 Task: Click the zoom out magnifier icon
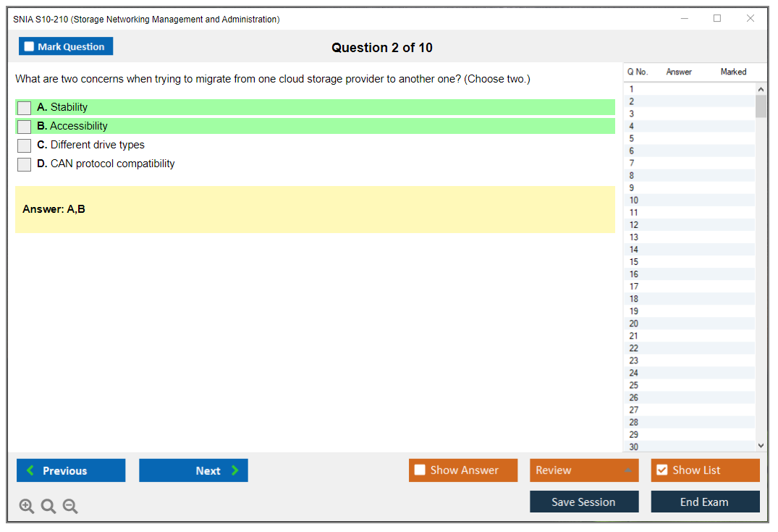(70, 507)
